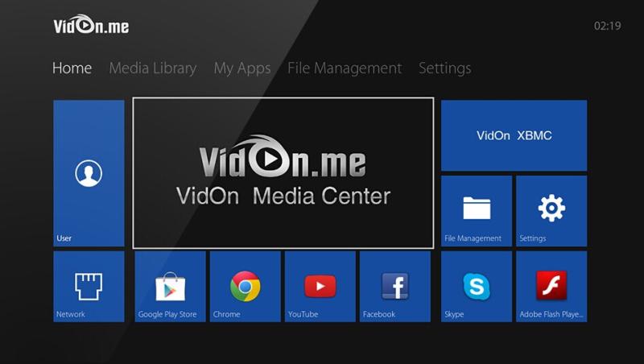644x364 pixels.
Task: Open the YouTube app tile
Action: pyautogui.click(x=320, y=286)
